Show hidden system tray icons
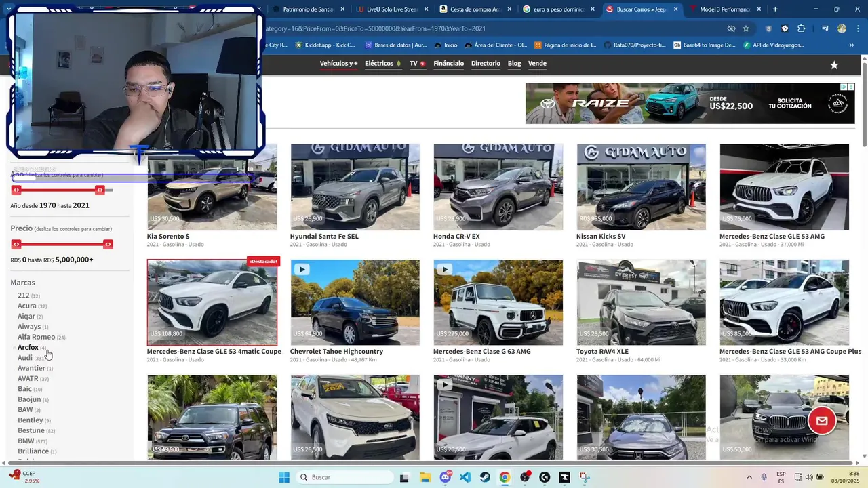 tap(749, 477)
